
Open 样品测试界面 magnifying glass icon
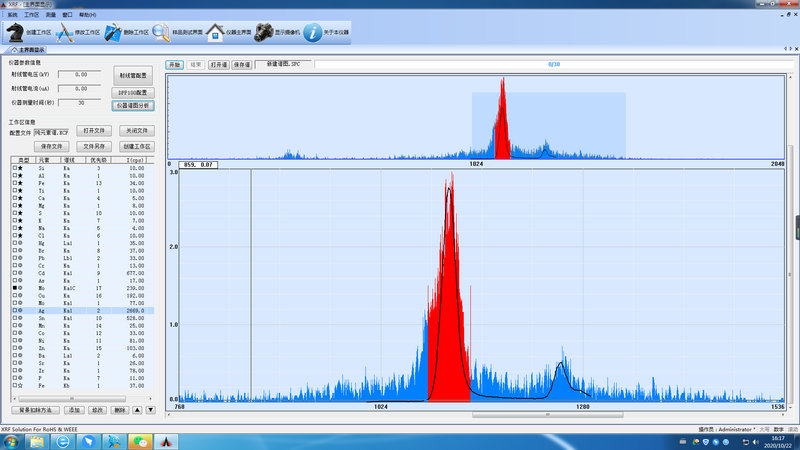coord(160,32)
